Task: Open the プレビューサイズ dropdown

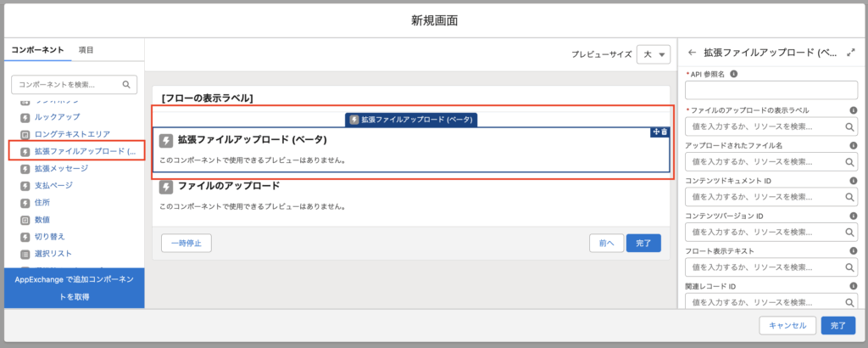Action: tap(654, 54)
